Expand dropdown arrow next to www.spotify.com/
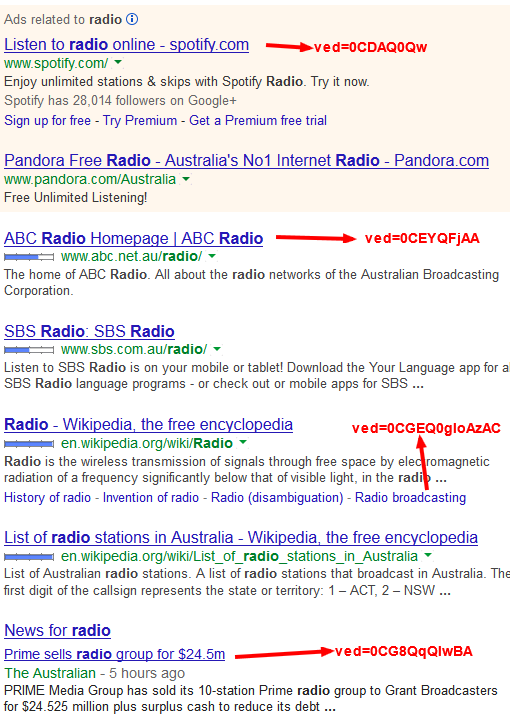Screen dimensions: 510x721 point(118,62)
